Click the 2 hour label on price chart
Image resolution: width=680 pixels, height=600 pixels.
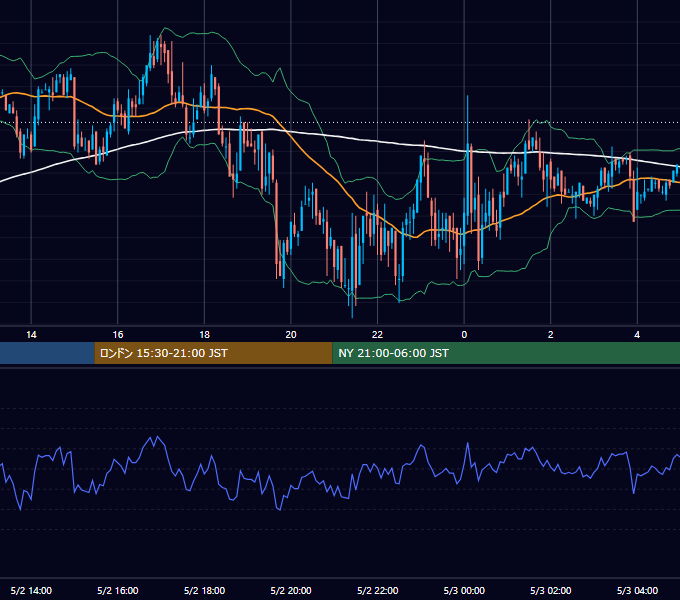click(550, 335)
